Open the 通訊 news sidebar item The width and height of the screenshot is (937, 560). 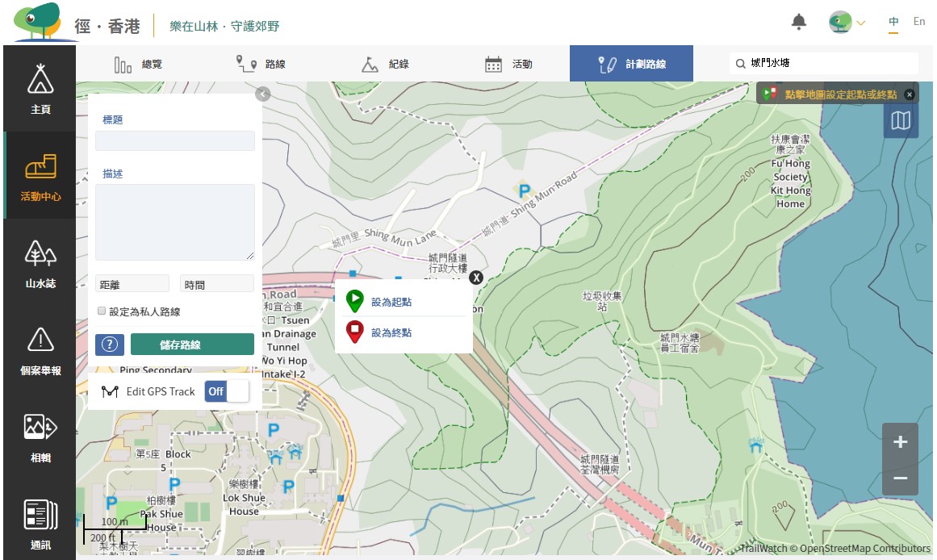(40, 523)
